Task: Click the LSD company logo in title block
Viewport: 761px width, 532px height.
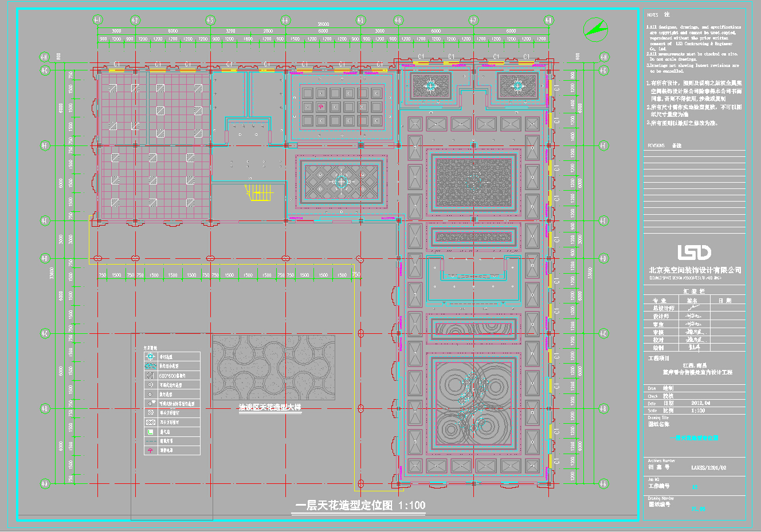Action: point(695,253)
